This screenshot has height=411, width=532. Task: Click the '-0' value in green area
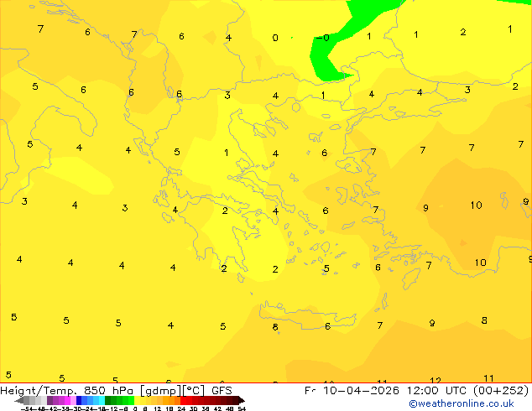323,37
